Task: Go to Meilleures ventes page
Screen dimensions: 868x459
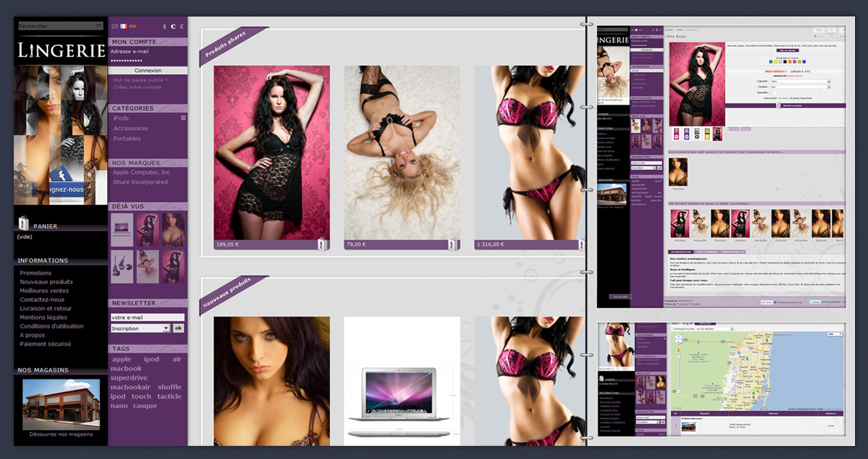Action: 44,291
